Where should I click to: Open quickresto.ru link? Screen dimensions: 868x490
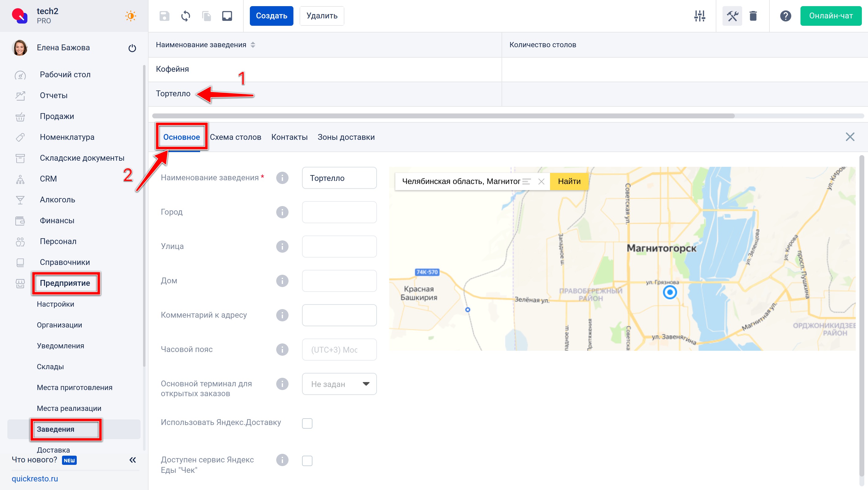(x=35, y=479)
